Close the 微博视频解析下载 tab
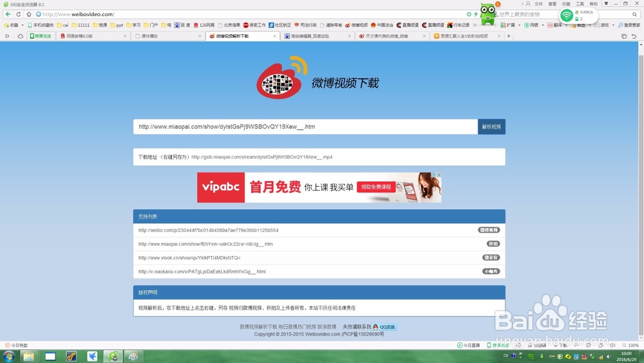This screenshot has height=363, width=644. (x=275, y=36)
